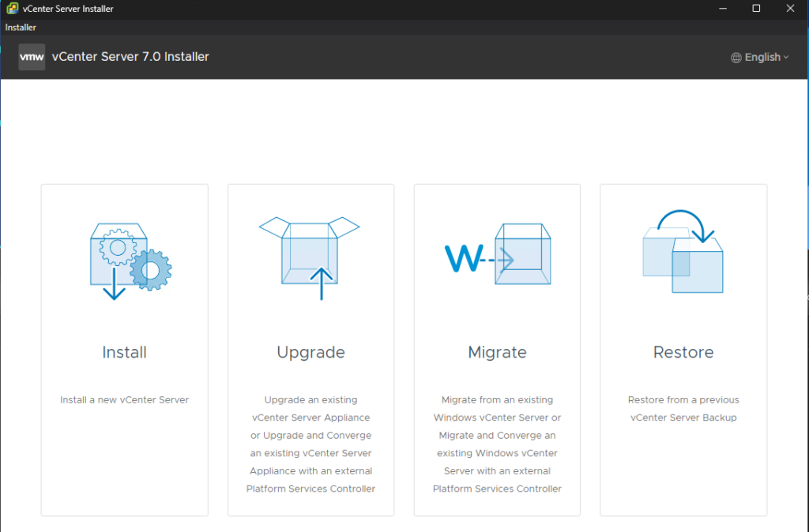The image size is (809, 532).
Task: Select the Install heading
Action: click(125, 352)
